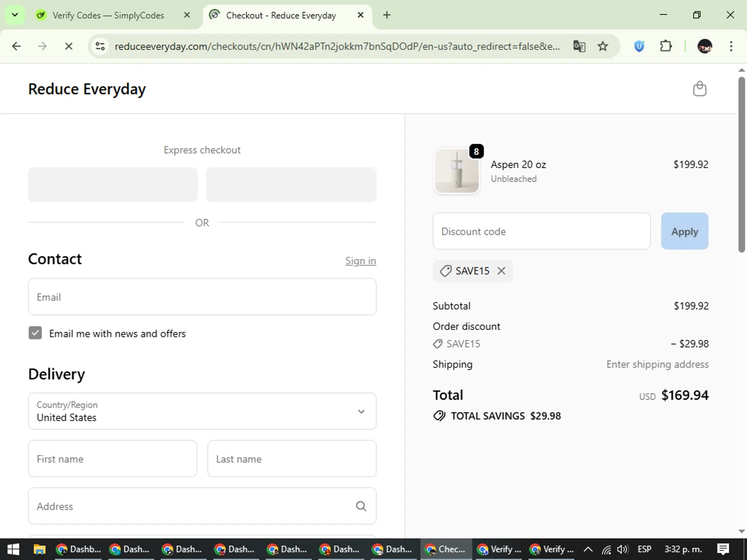Screen dimensions: 747x560
Task: Click the TOTAL SAVINGS $29.98 text
Action: coord(506,416)
